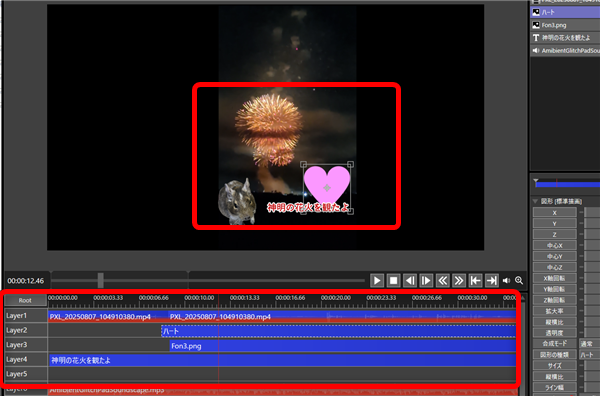Click the speaker volume icon

tap(506, 280)
